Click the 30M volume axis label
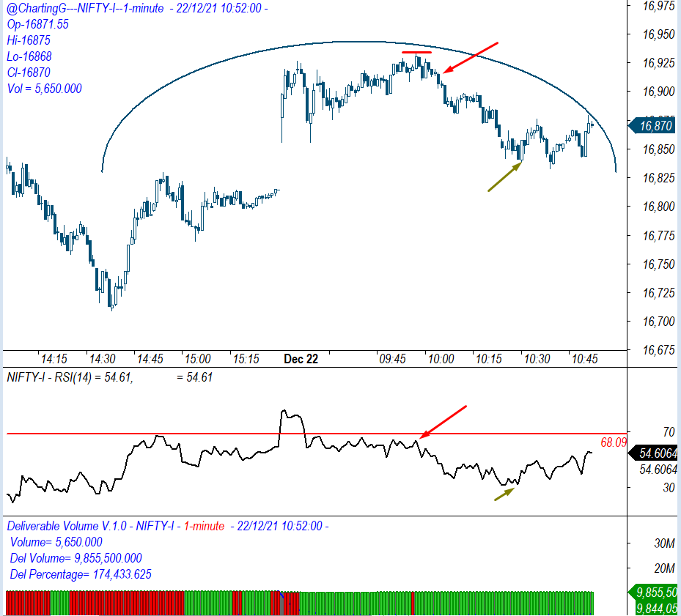This screenshot has width=681, height=616. 664,543
